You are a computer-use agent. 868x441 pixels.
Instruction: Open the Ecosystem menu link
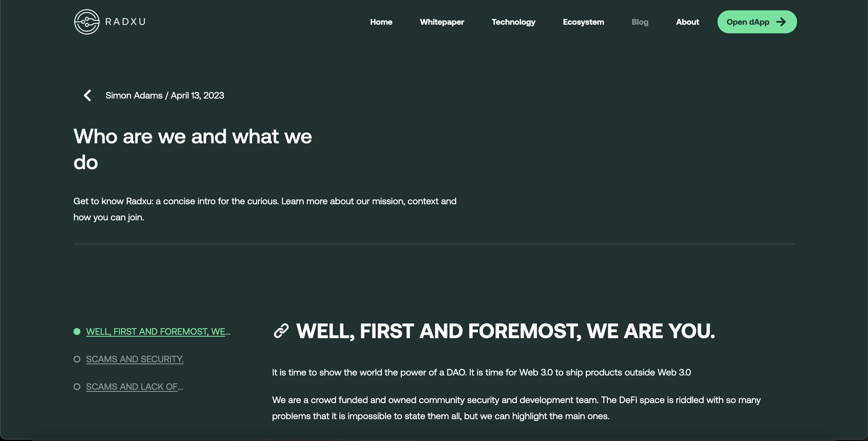pyautogui.click(x=583, y=22)
